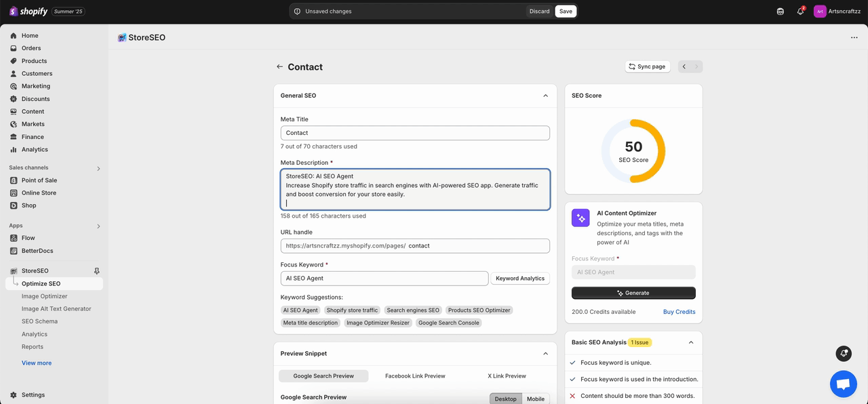
Task: Select the Google Search Console suggestion
Action: (449, 323)
